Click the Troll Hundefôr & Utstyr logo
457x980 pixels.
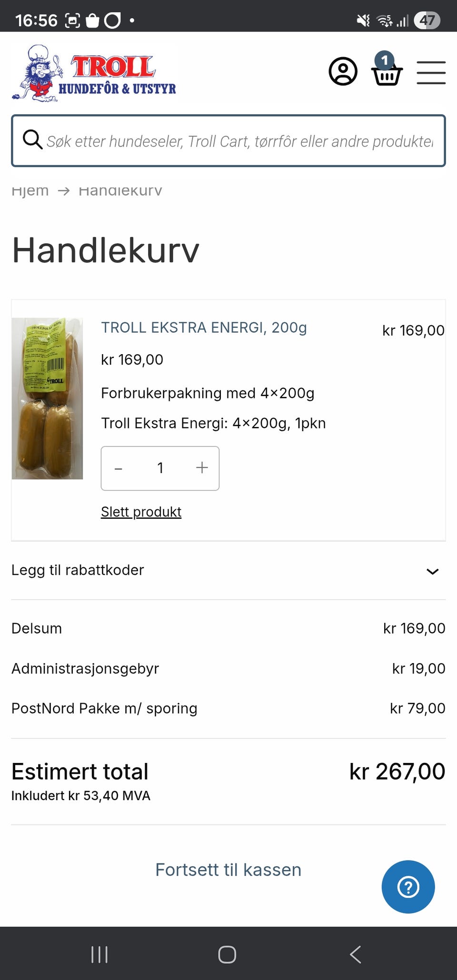point(94,73)
